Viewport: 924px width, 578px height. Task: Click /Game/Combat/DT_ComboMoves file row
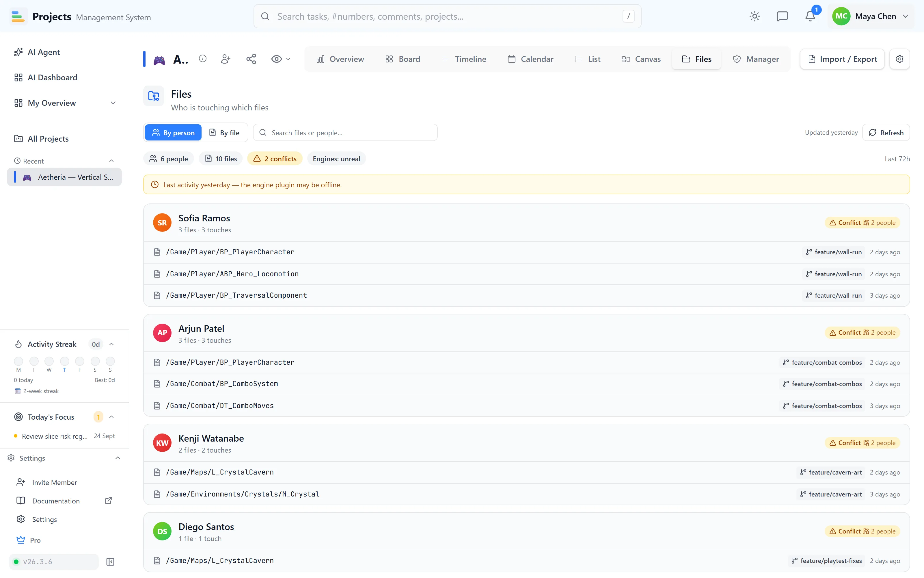point(526,405)
